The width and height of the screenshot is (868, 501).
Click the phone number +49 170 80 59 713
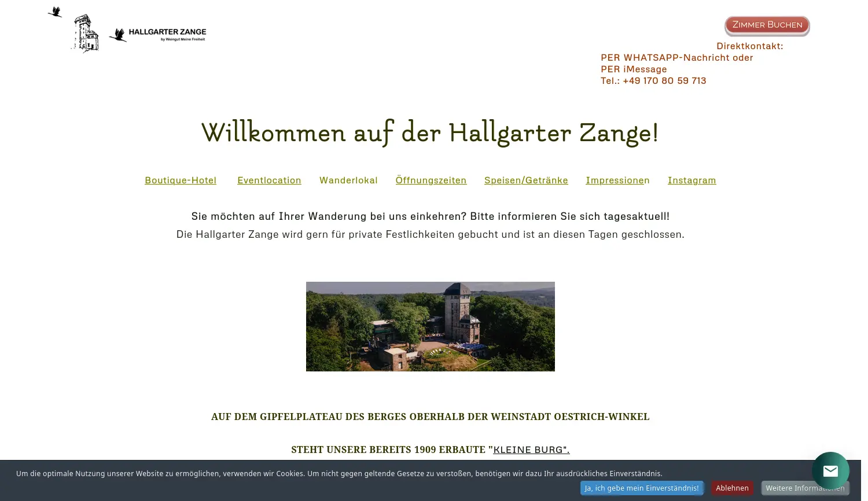point(664,81)
